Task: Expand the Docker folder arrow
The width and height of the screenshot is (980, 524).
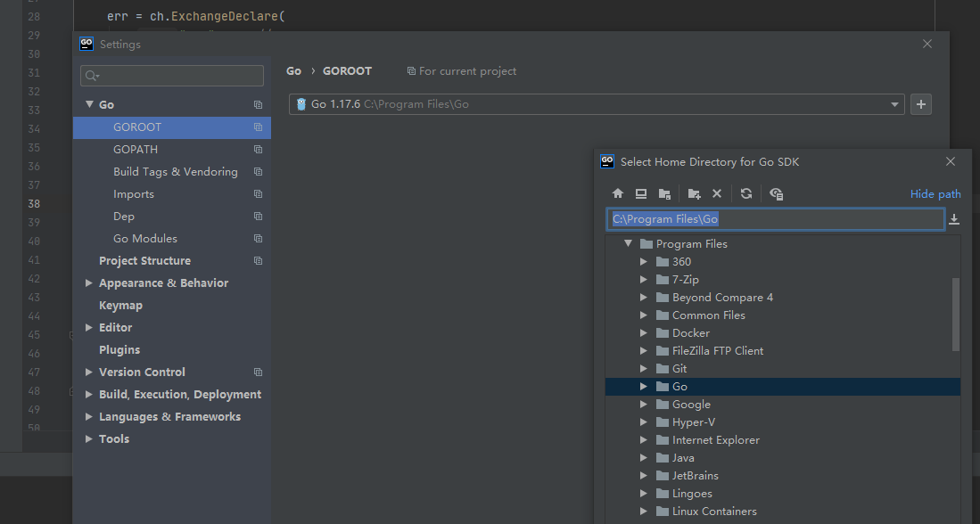Action: click(643, 333)
